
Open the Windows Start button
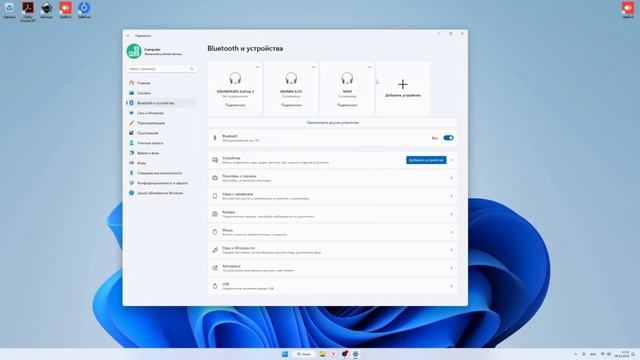point(285,354)
